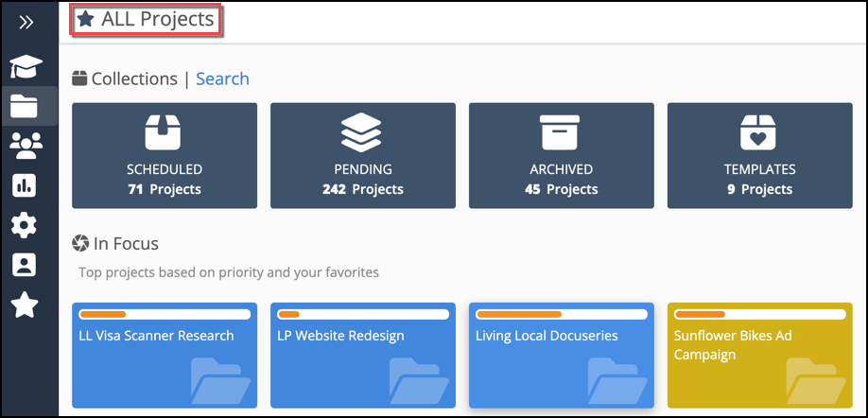Image resolution: width=868 pixels, height=418 pixels.
Task: Open the contact card sidebar icon
Action: pyautogui.click(x=25, y=265)
